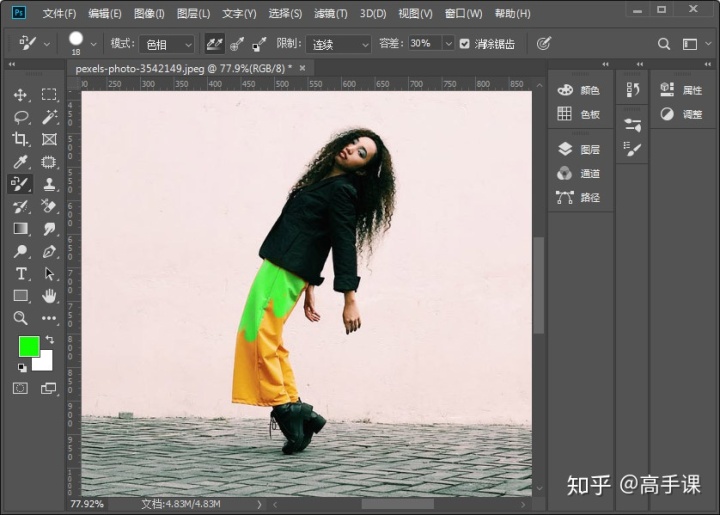Open the 色板 swatches panel
The height and width of the screenshot is (515, 720).
tap(579, 114)
